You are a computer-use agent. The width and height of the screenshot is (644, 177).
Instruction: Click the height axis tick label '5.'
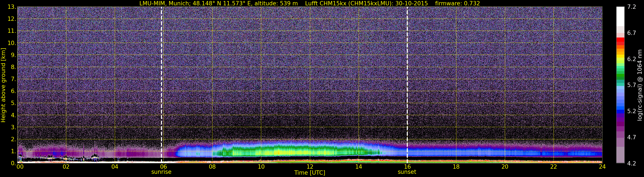click(13, 103)
